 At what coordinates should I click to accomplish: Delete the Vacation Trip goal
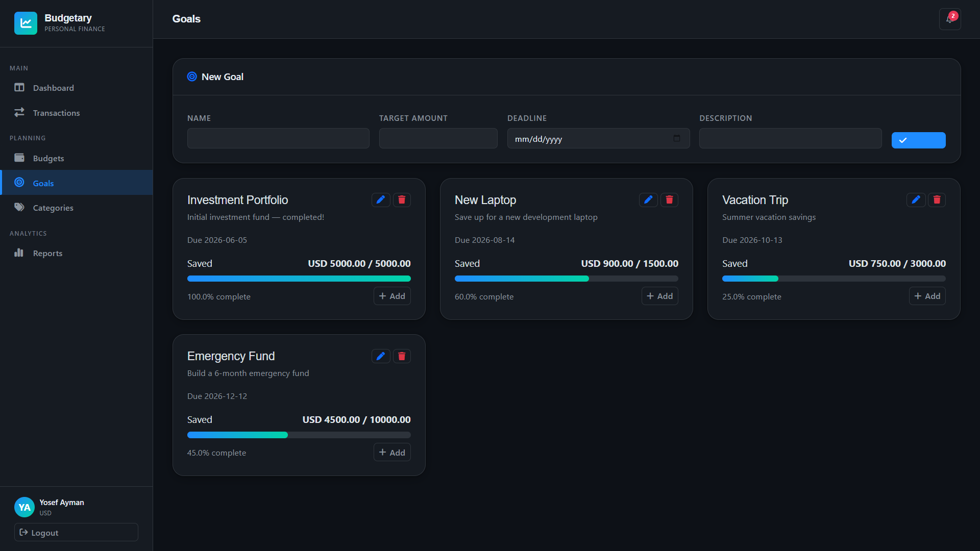click(x=937, y=200)
